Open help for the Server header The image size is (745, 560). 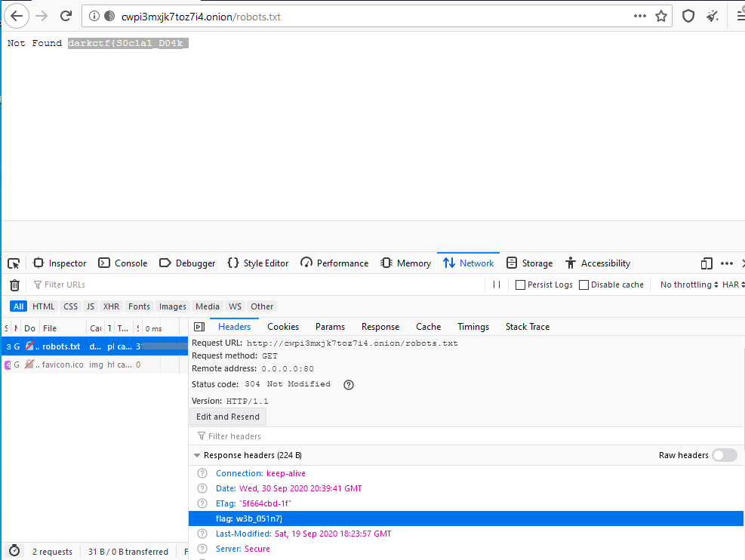tap(202, 549)
